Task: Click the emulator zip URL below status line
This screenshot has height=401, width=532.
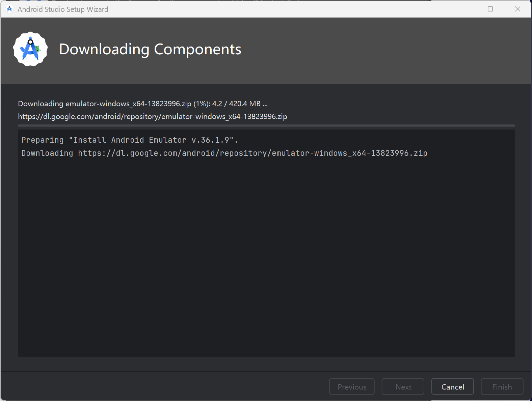Action: (153, 116)
